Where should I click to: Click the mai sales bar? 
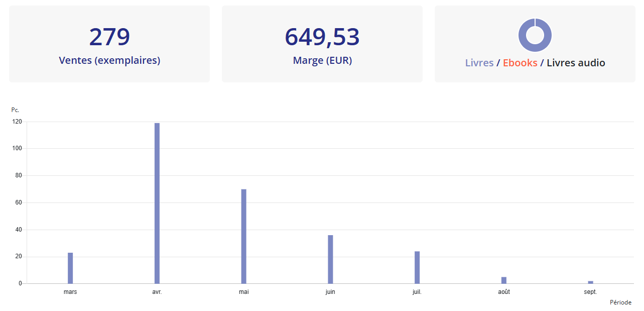tap(244, 236)
